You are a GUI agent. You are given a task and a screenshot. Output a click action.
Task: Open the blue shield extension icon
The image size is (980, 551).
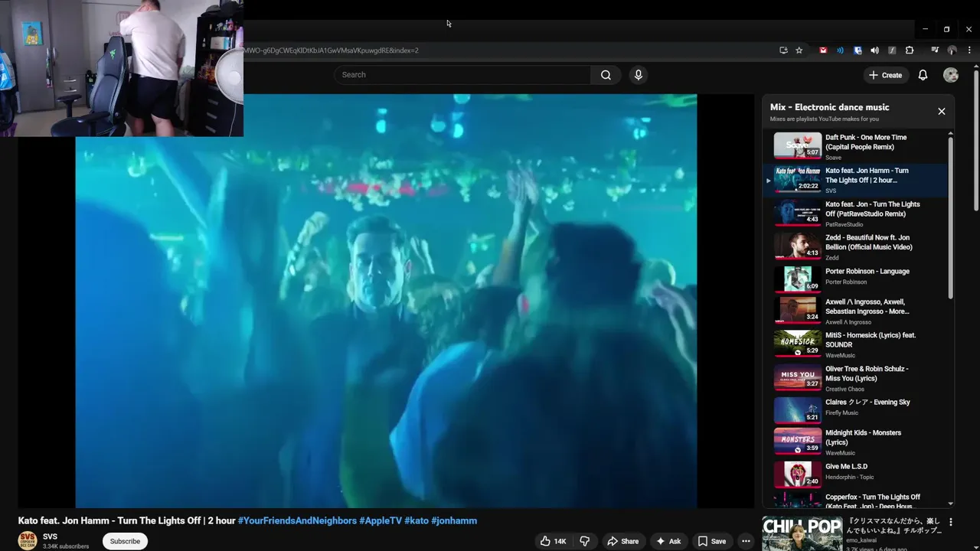tap(857, 51)
